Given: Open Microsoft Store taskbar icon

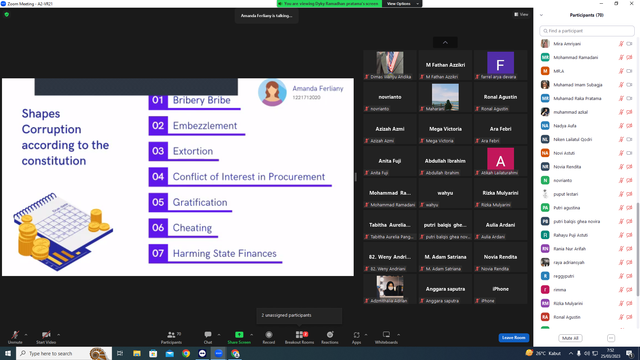Looking at the screenshot, I should [x=153, y=353].
